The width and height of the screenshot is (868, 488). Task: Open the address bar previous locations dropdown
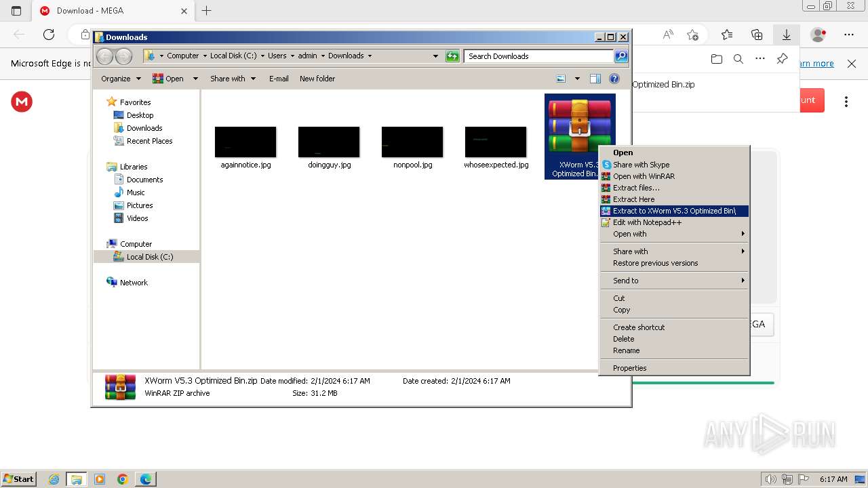[435, 56]
